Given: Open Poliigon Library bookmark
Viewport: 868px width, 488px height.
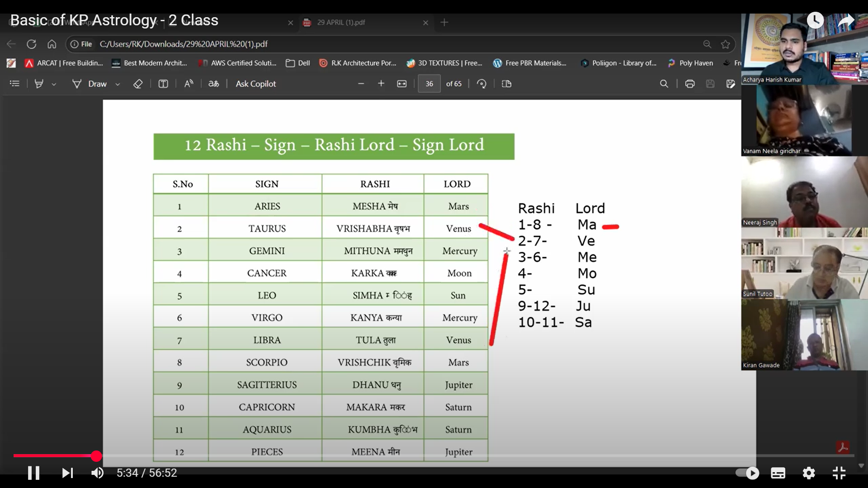Looking at the screenshot, I should coord(618,63).
